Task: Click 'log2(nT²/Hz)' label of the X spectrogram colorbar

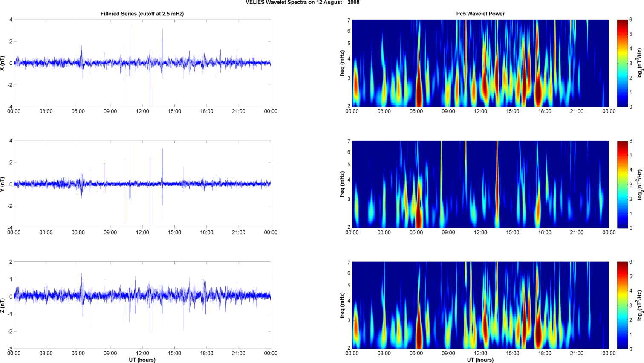Action: pos(640,63)
